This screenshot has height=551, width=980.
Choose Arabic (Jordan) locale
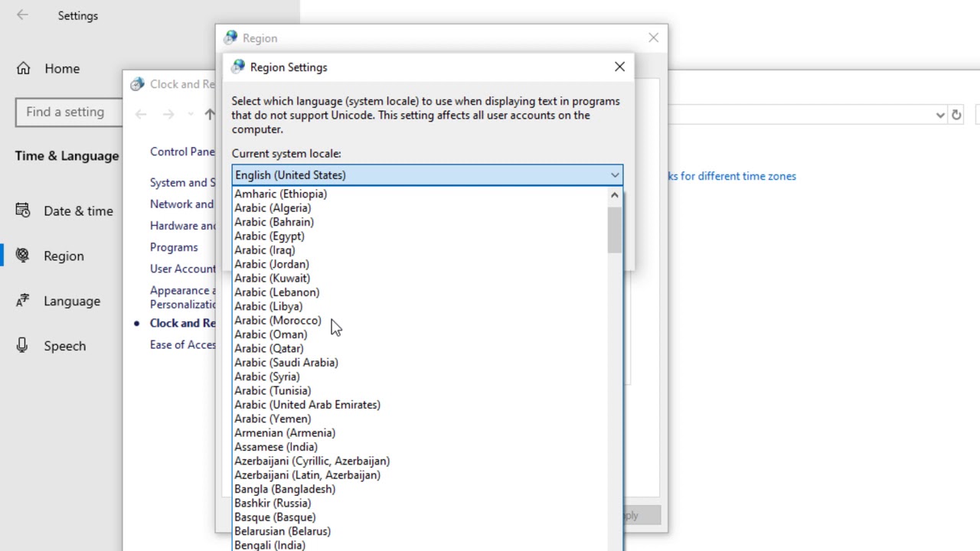(x=420, y=264)
